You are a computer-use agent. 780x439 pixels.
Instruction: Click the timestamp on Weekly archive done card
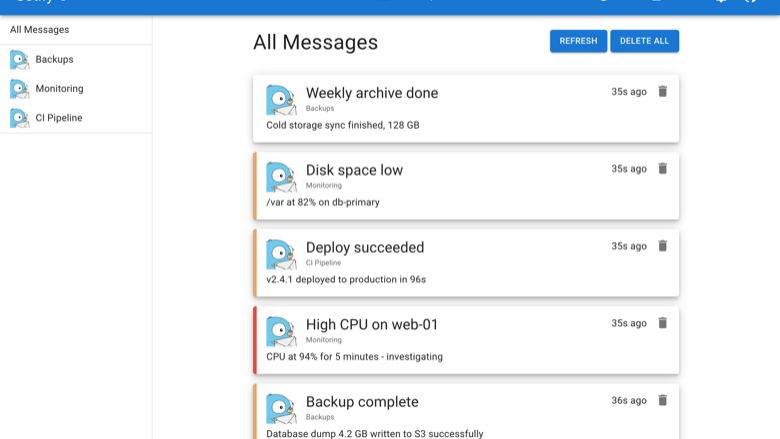[629, 92]
